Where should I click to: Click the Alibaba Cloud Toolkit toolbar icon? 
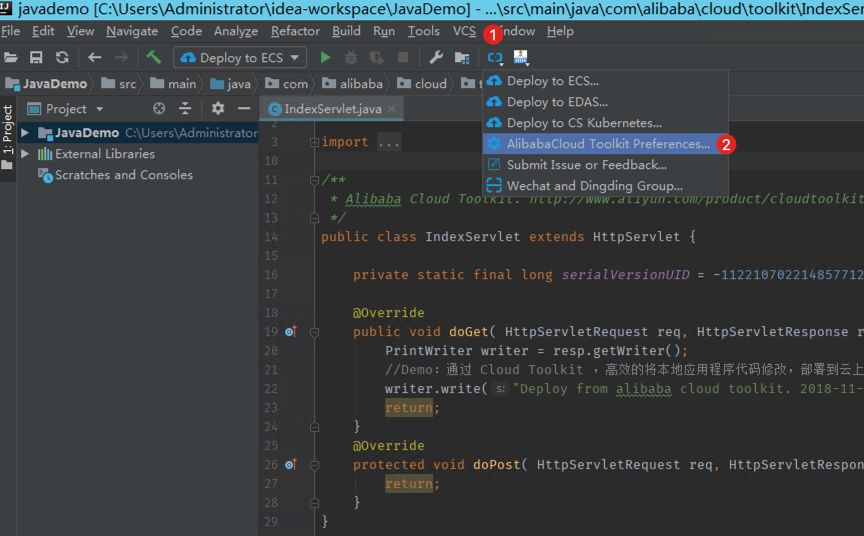pyautogui.click(x=495, y=57)
